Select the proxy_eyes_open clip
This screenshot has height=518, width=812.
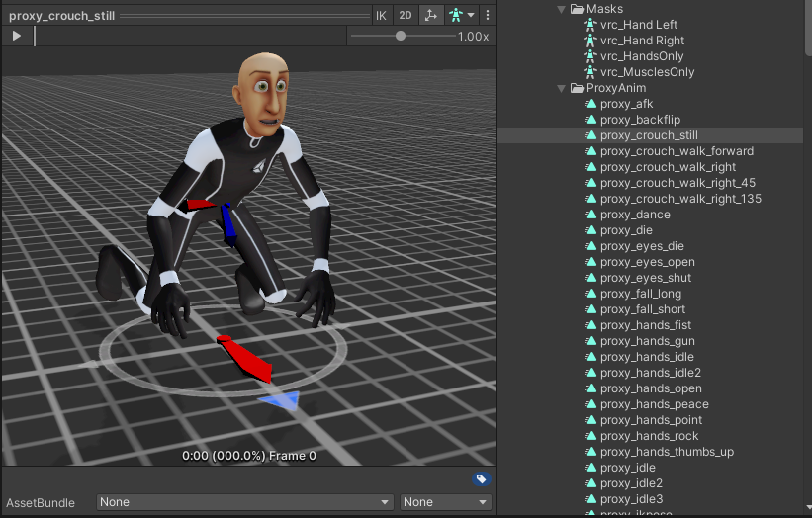pos(647,262)
